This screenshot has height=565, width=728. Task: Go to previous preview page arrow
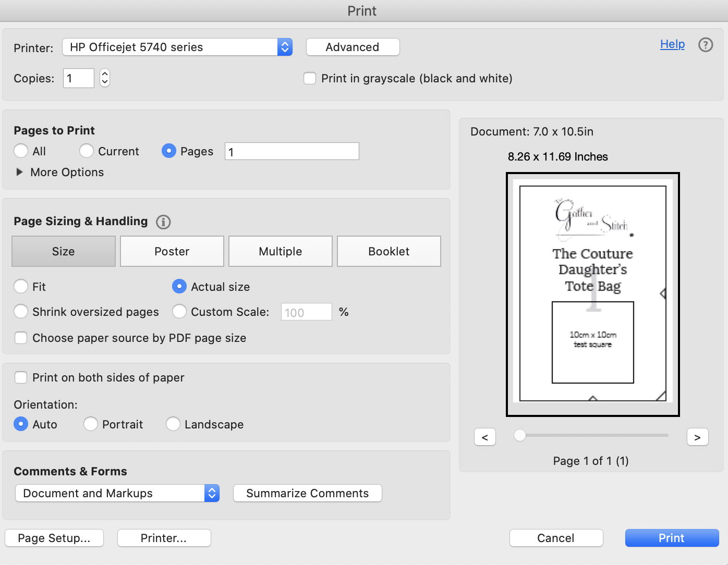(x=485, y=437)
